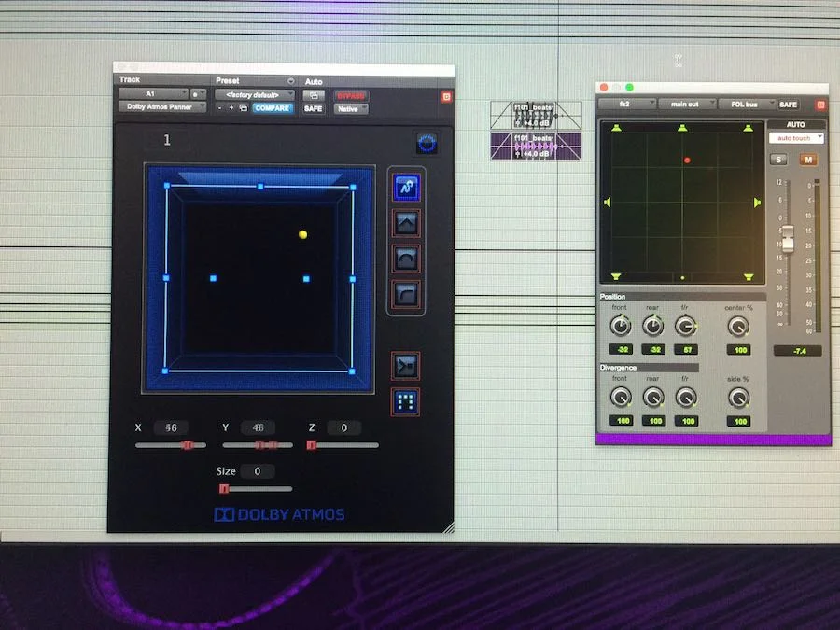
Task: Click the yellow pan object ball
Action: 302,234
